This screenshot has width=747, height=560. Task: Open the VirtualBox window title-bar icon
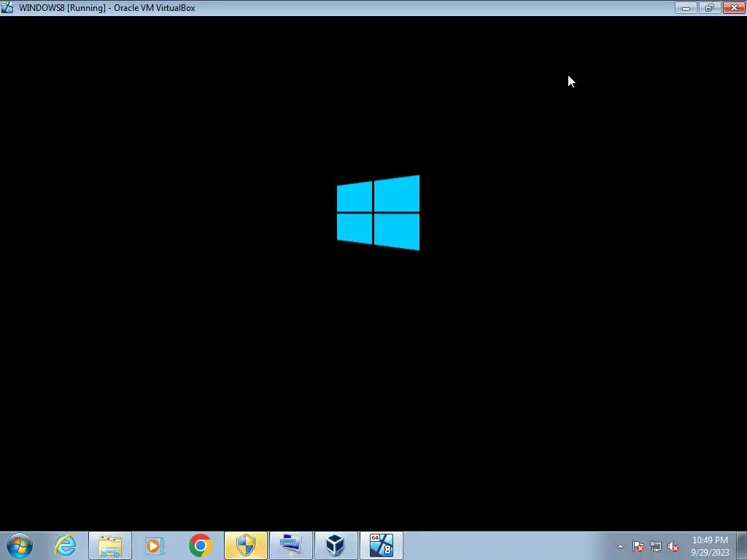[7, 7]
